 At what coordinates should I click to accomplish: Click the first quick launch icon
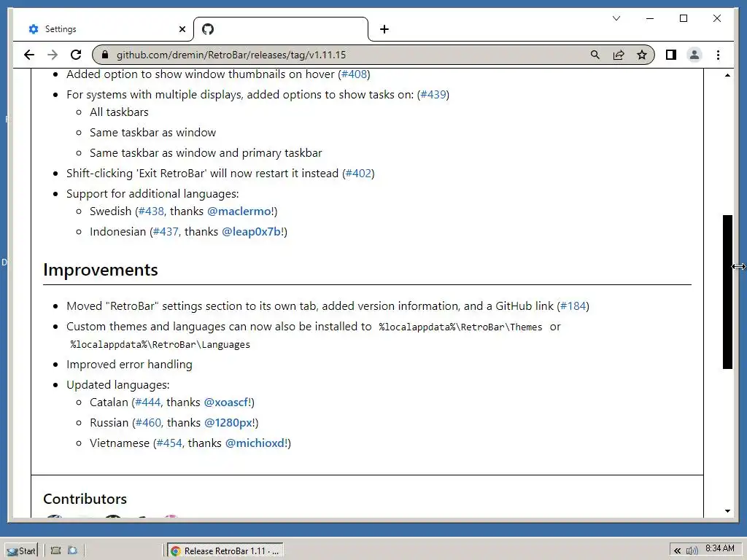point(55,551)
